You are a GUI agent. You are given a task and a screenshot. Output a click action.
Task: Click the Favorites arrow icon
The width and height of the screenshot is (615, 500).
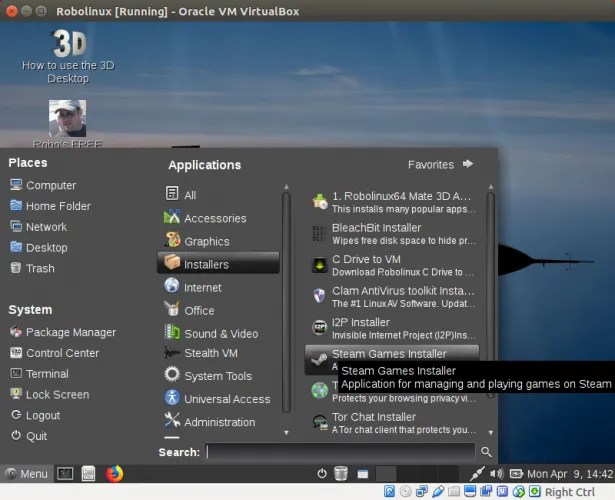click(468, 164)
